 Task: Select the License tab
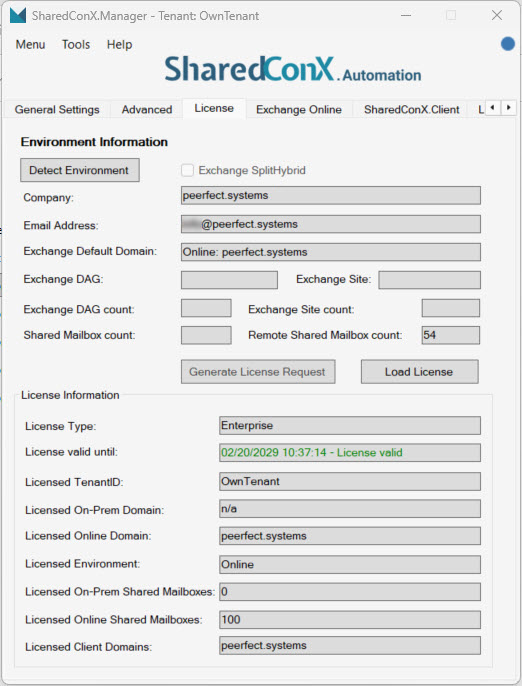point(214,108)
